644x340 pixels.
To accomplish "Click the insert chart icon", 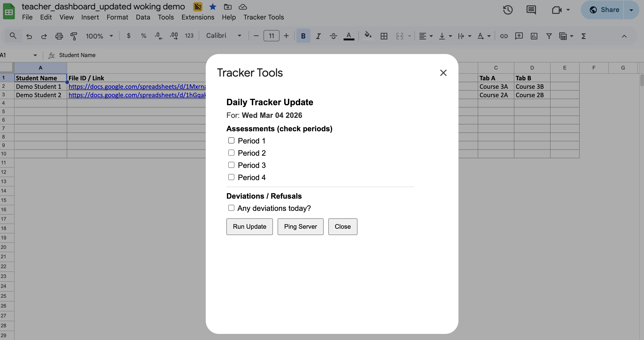I will pos(534,36).
